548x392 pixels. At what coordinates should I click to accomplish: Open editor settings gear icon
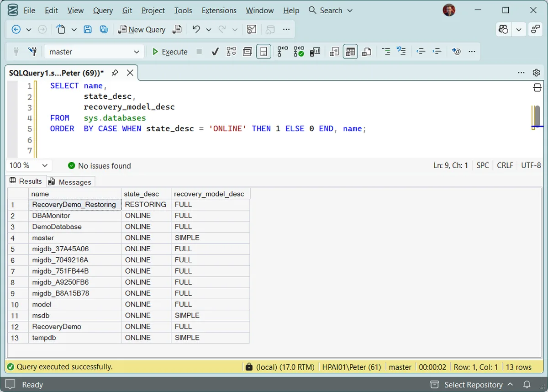coord(537,73)
